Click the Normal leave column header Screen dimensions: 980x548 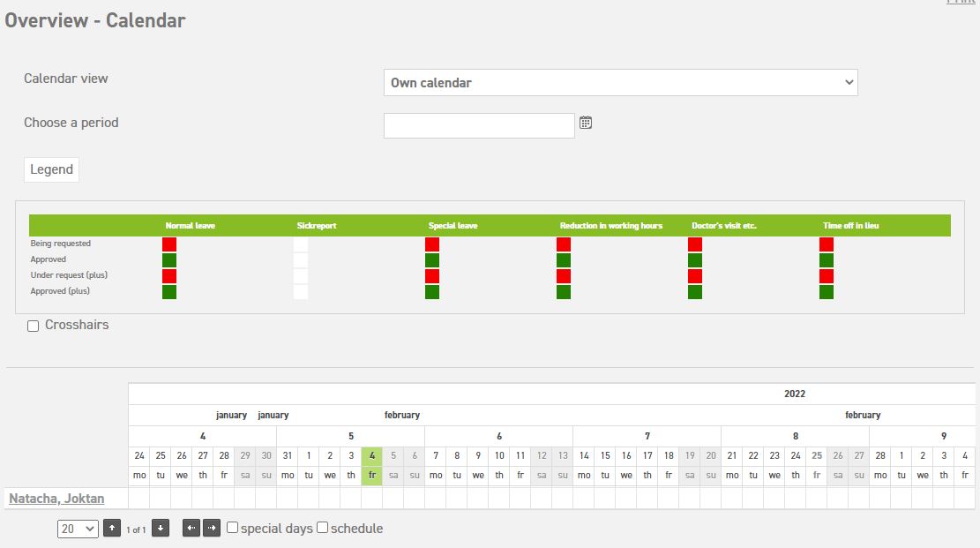tap(190, 225)
